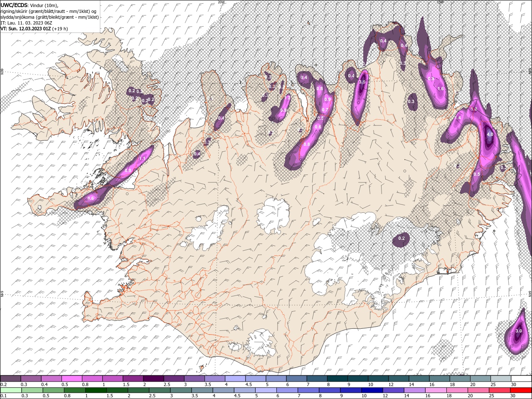Pick the dark mauve 0.2 snow legend swatch
The image size is (532, 399).
point(11,379)
